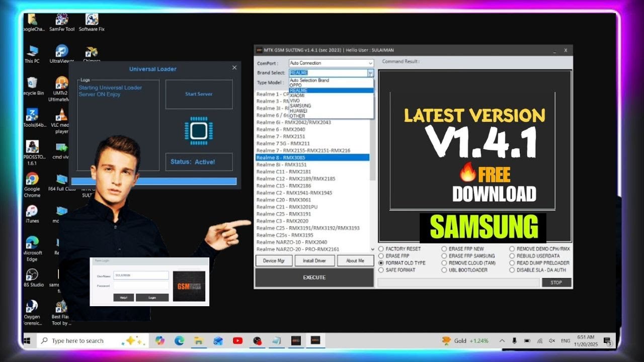The image size is (644, 362).
Task: Open the SamFw Tool desktop shortcut
Action: [62, 23]
